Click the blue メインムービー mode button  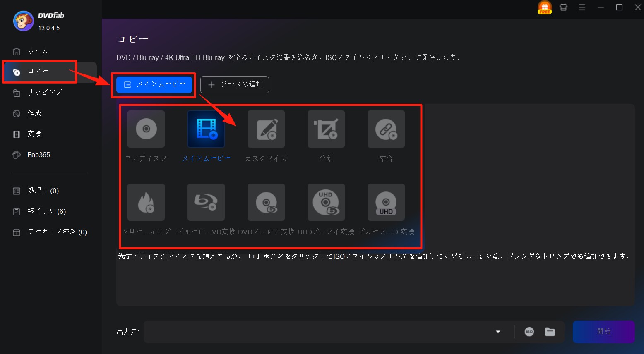[x=154, y=84]
